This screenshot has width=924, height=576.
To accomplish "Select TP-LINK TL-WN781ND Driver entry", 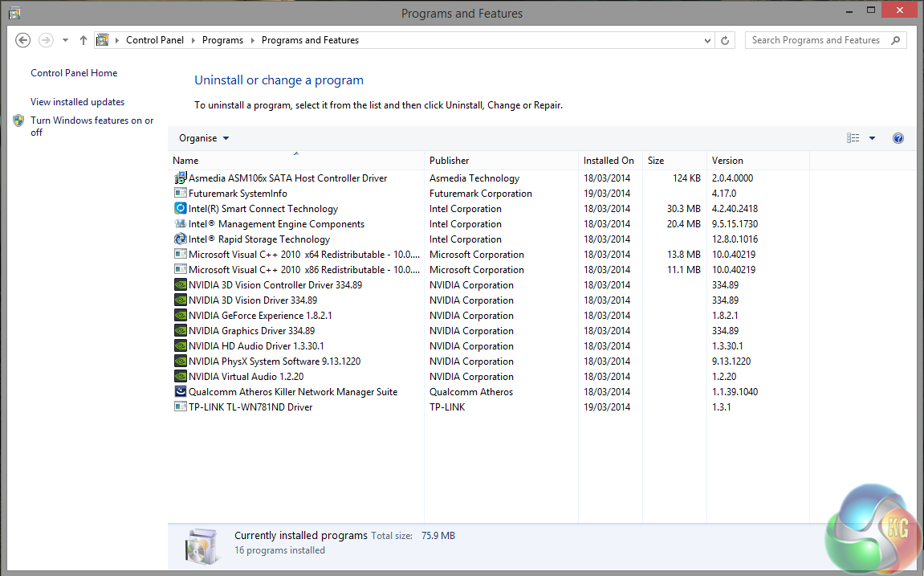I will (x=250, y=407).
